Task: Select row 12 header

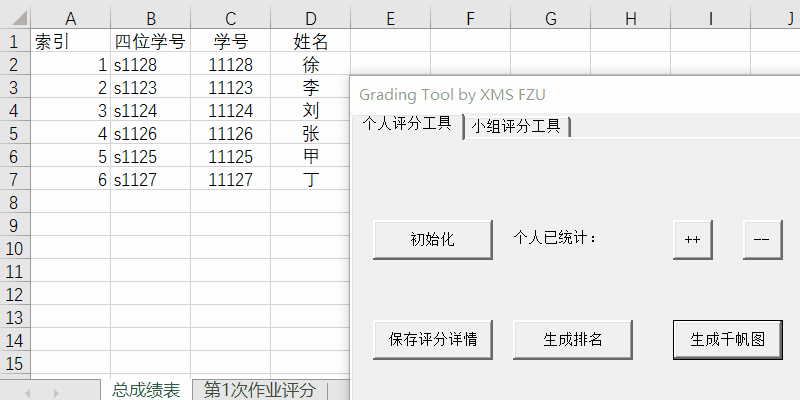Action: pos(15,294)
